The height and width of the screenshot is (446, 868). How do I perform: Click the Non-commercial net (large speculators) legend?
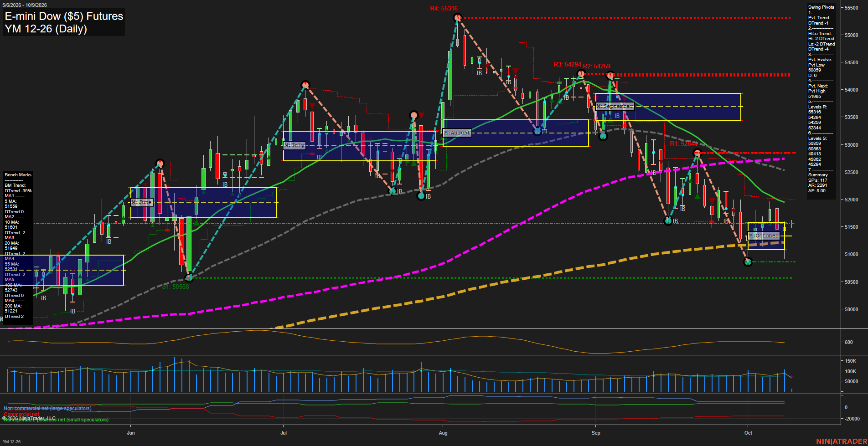point(47,409)
